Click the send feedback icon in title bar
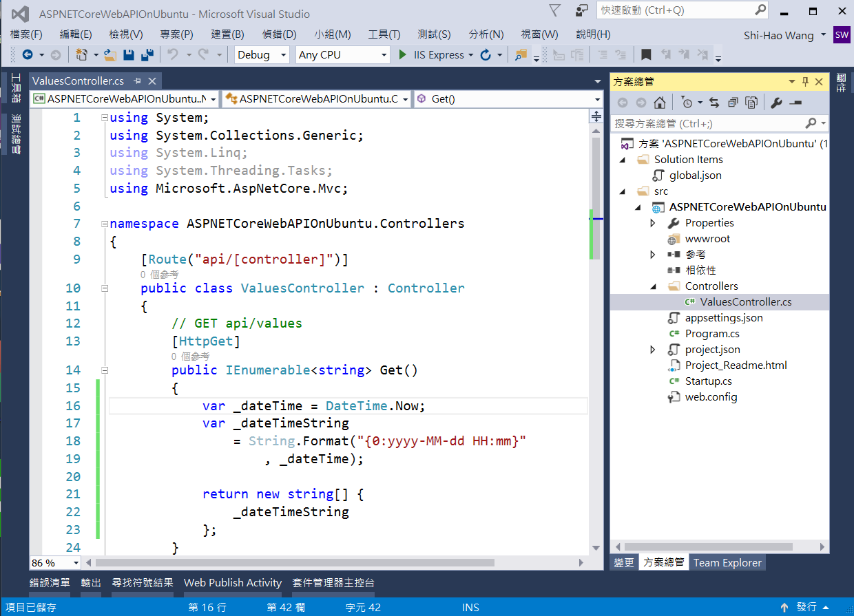 coord(583,10)
